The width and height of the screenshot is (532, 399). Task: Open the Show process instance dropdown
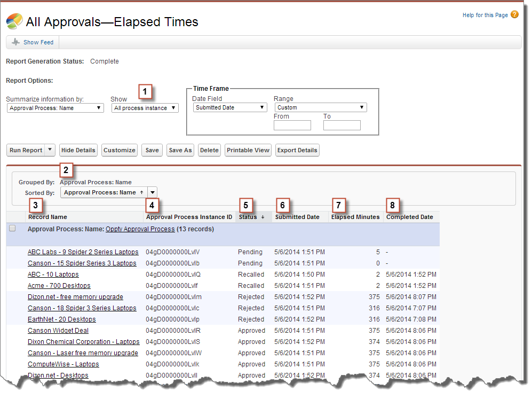(145, 108)
